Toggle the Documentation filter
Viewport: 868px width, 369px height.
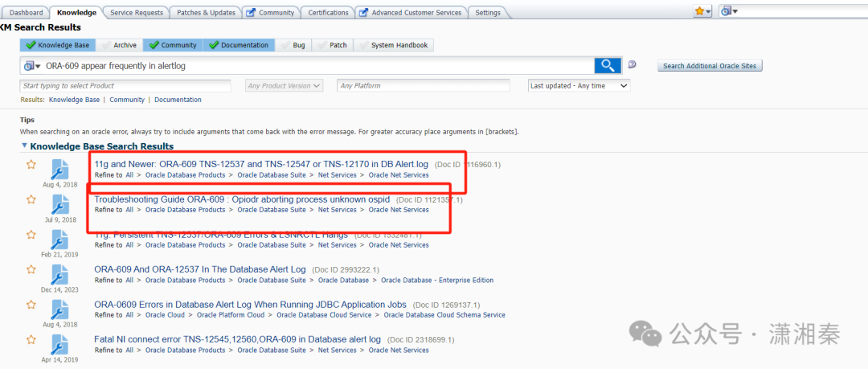click(239, 45)
